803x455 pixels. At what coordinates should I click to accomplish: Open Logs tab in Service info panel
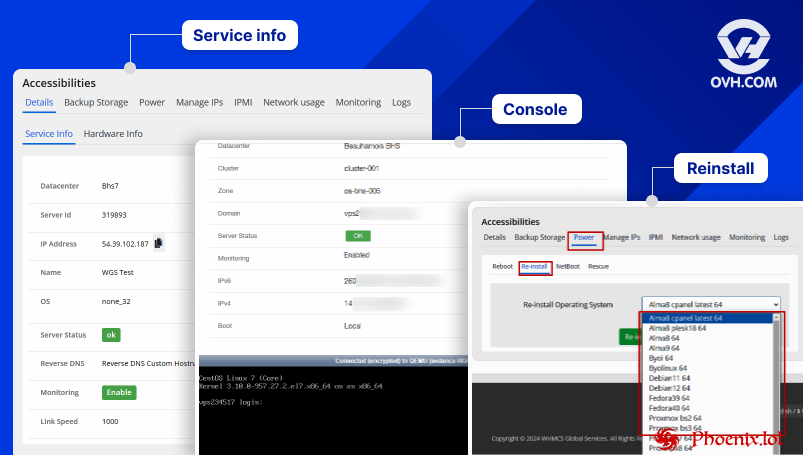(x=402, y=102)
